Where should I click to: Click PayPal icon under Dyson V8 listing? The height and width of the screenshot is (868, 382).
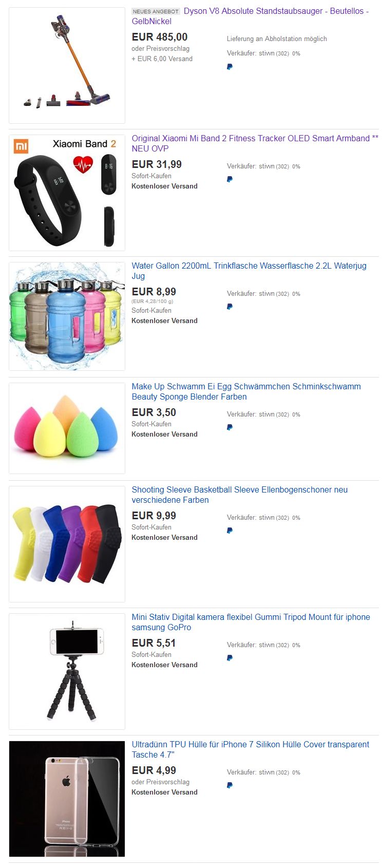(x=230, y=67)
